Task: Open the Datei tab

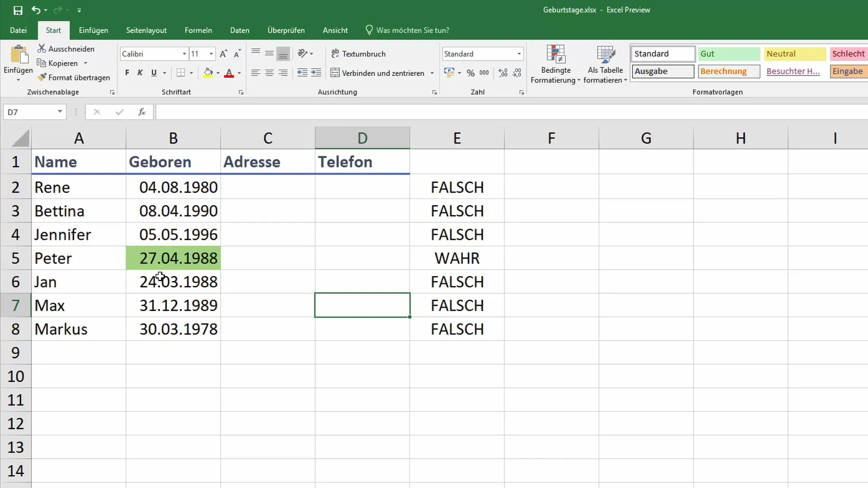Action: coord(18,30)
